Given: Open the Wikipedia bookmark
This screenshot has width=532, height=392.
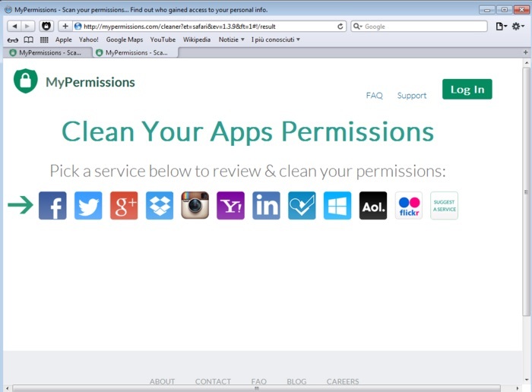Looking at the screenshot, I should coord(197,40).
